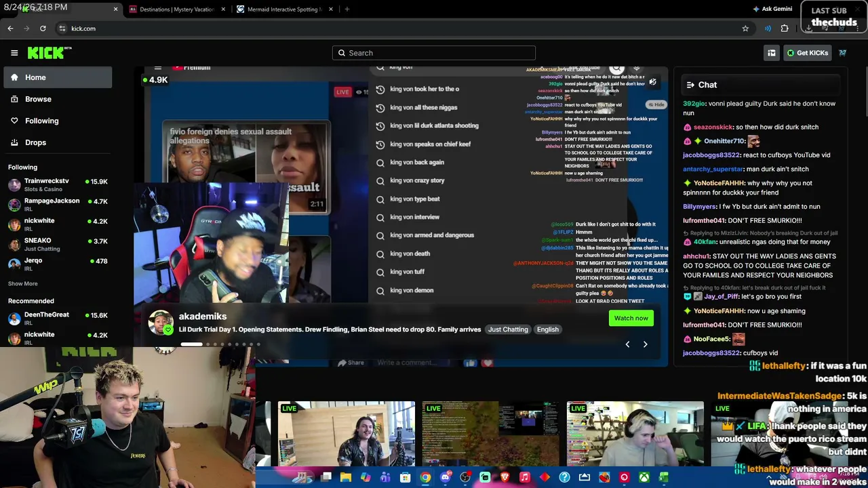
Task: Open the Chrome Extensions puzzle icon
Action: [x=785, y=28]
